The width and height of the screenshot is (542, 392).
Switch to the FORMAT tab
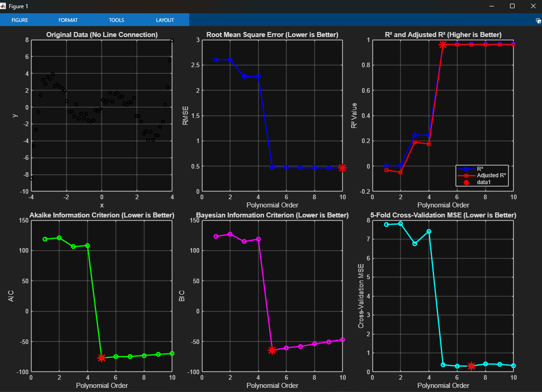point(68,20)
